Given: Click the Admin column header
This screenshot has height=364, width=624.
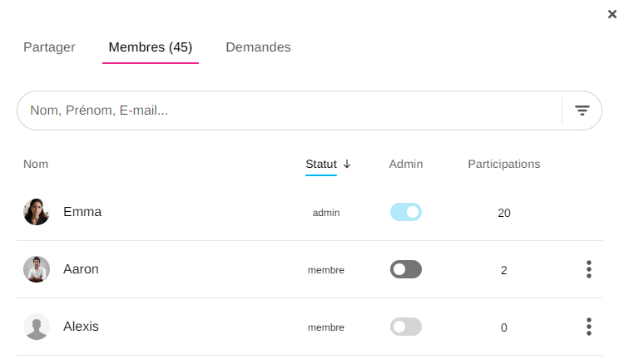Looking at the screenshot, I should point(406,164).
